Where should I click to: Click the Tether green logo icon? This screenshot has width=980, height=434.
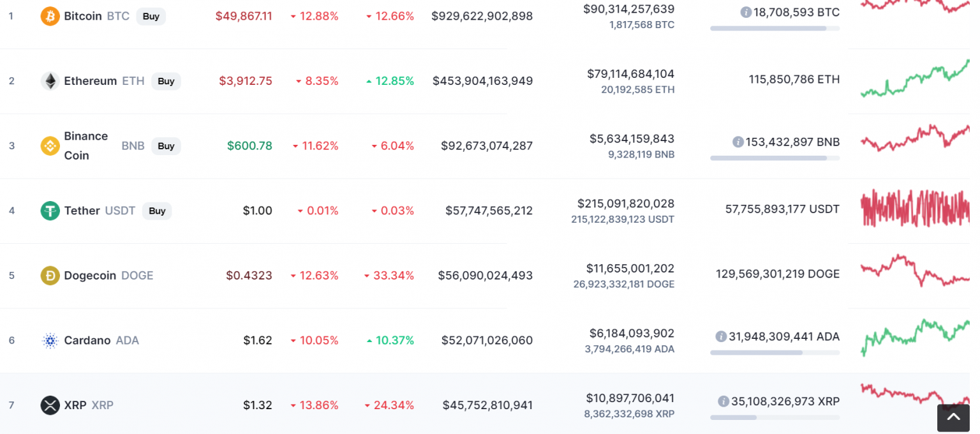[x=50, y=211]
